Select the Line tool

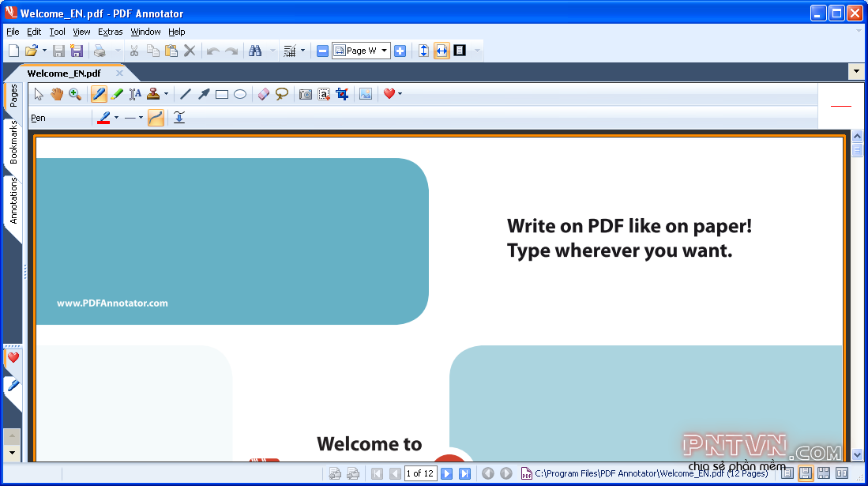(x=186, y=94)
